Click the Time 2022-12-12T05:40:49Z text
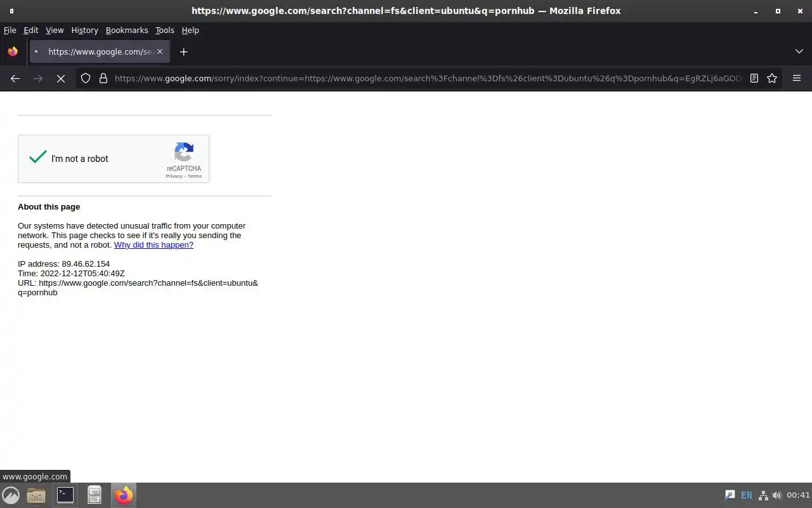The height and width of the screenshot is (508, 812). coord(71,274)
